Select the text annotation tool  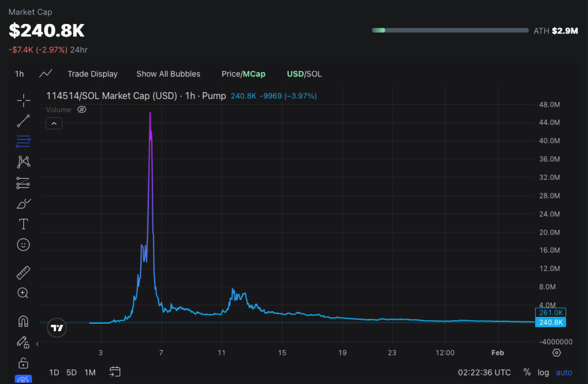pyautogui.click(x=23, y=224)
